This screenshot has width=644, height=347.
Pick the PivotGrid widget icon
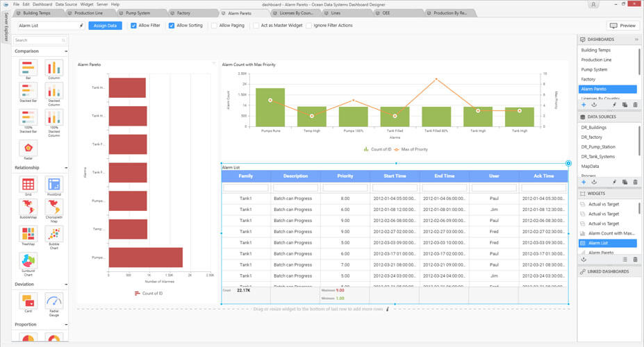pyautogui.click(x=53, y=185)
